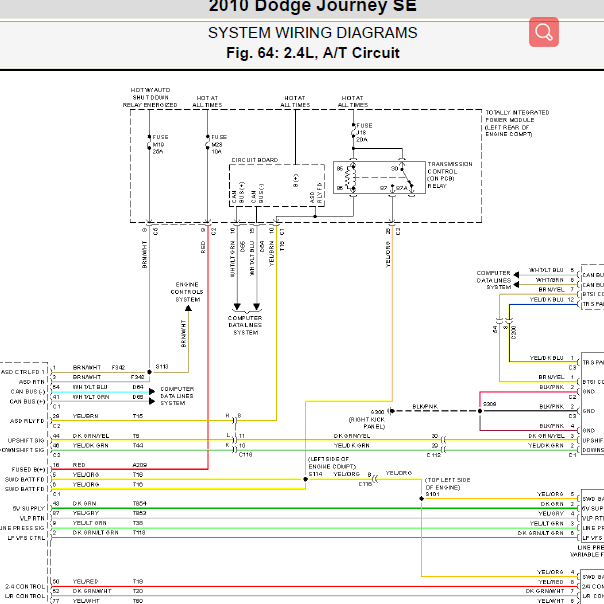Click the 'S113' splice label

[162, 366]
